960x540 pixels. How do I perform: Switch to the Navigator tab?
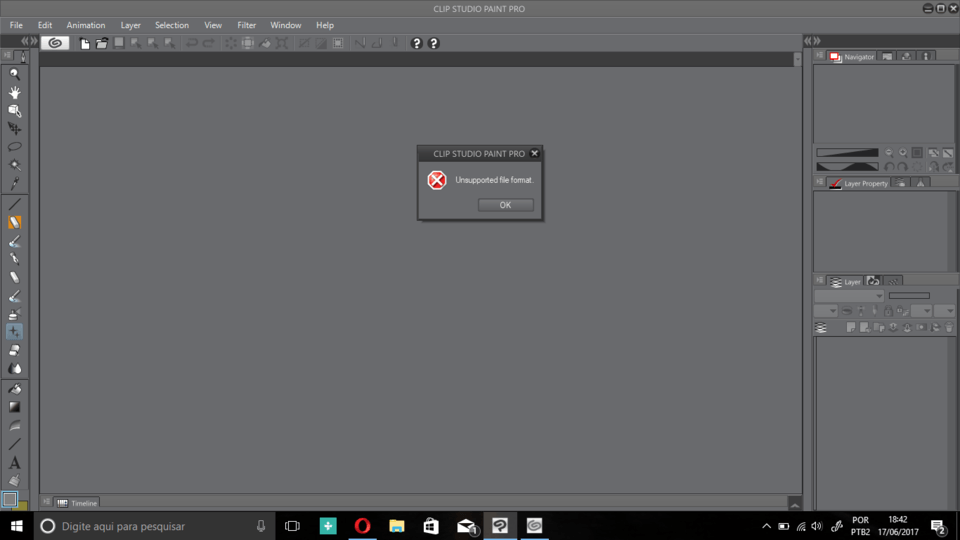852,57
